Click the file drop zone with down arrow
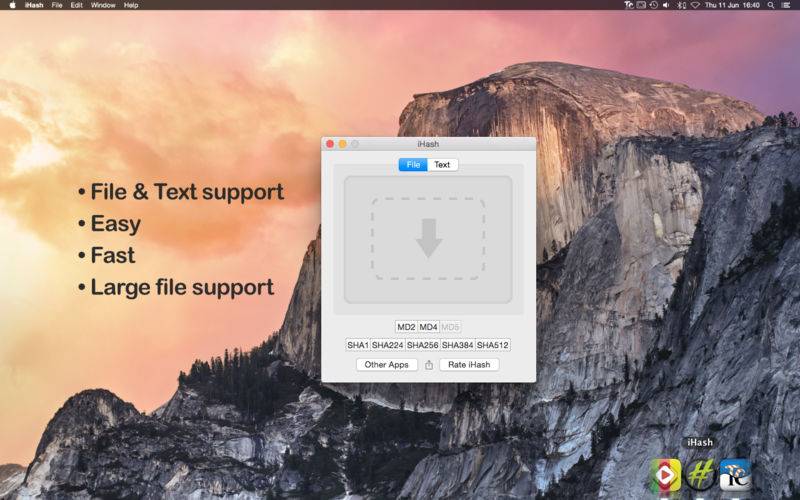This screenshot has height=500, width=800. tap(428, 239)
